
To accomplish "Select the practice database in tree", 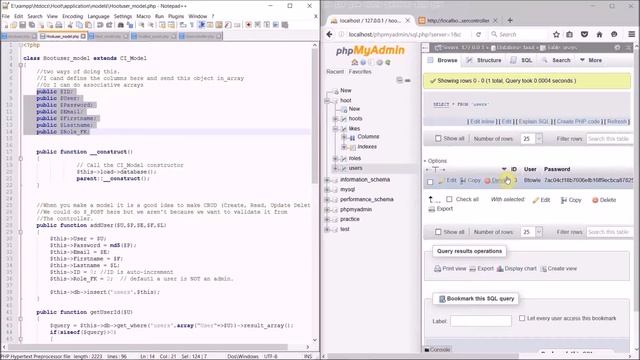I will pos(350,219).
